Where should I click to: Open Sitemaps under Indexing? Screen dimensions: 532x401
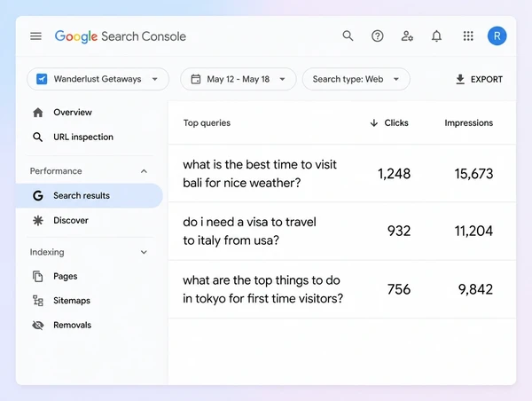coord(72,301)
